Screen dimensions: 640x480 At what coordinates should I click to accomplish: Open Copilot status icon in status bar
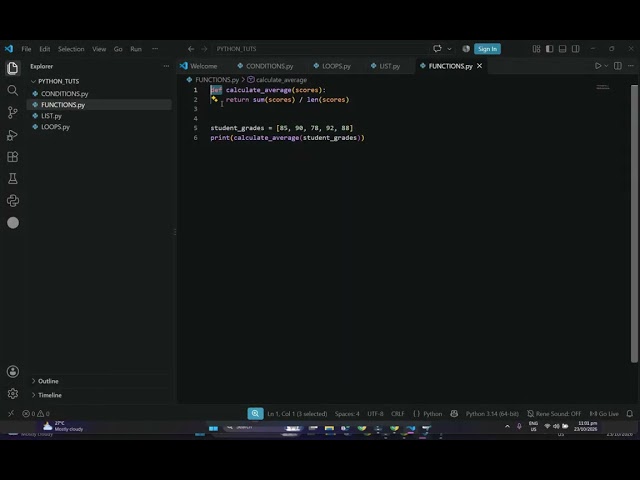(454, 413)
